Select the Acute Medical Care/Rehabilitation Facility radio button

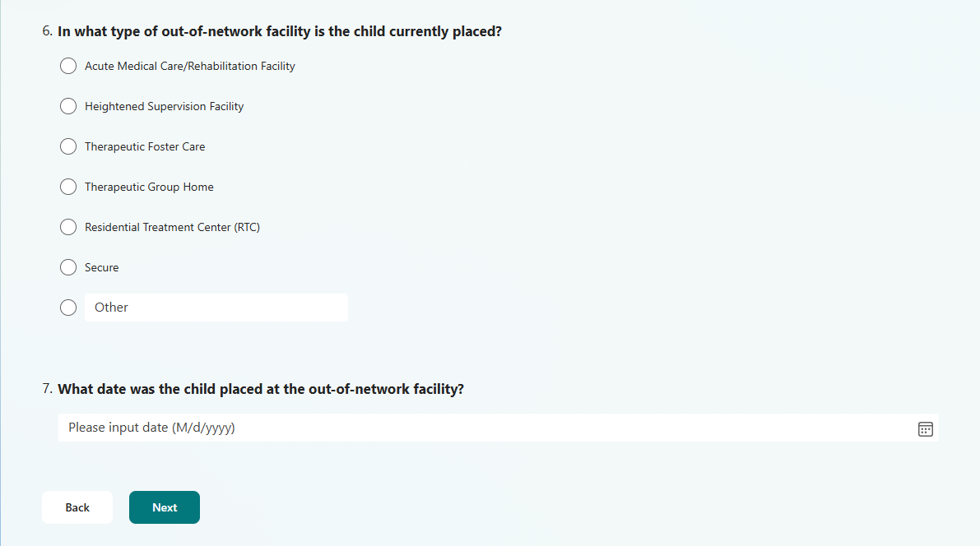(69, 66)
